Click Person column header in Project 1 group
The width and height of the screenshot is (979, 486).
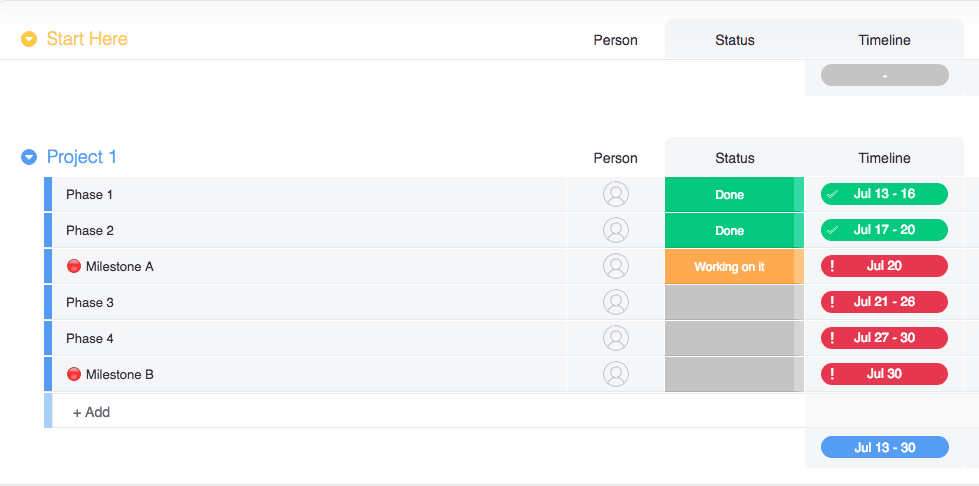point(615,159)
